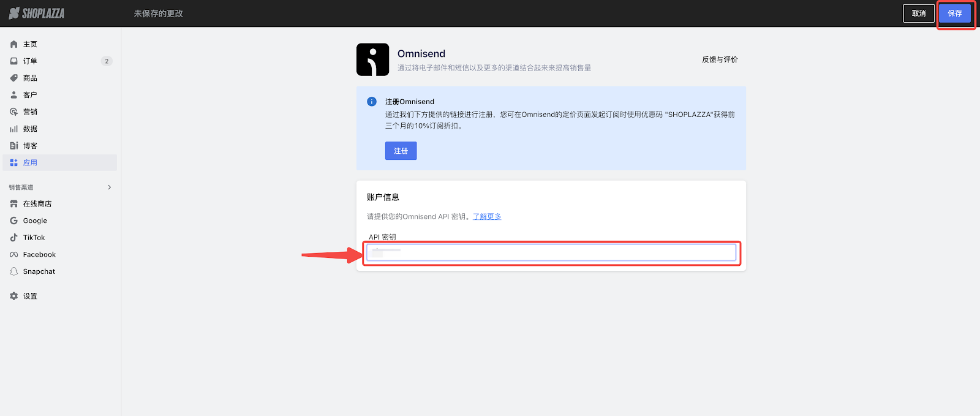The width and height of the screenshot is (980, 416).
Task: Expand the 销售渠道 section chevron
Action: [110, 187]
